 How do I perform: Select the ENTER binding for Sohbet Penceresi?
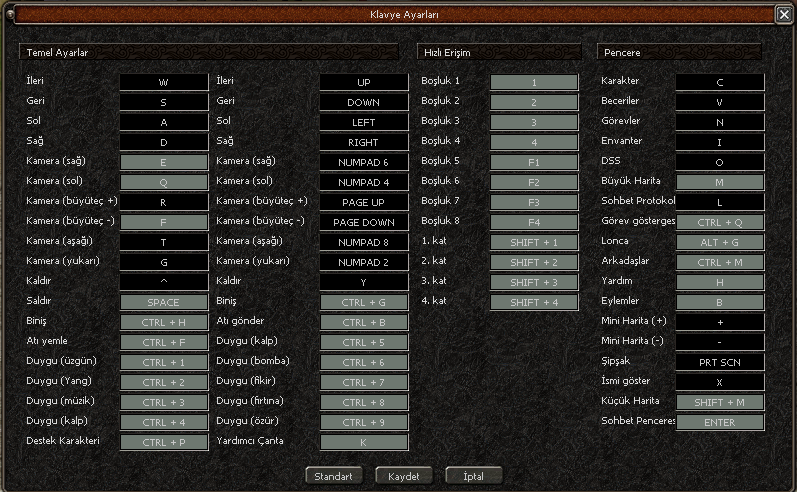tap(719, 422)
